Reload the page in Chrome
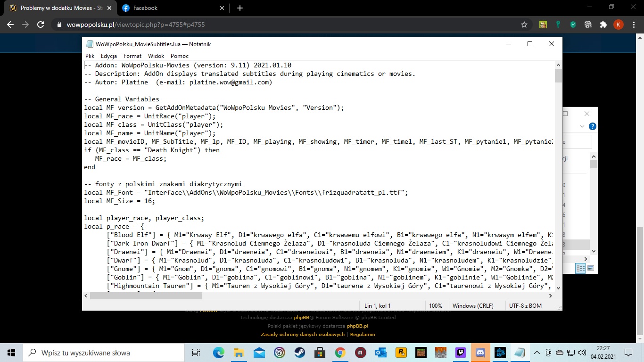 coord(41,25)
